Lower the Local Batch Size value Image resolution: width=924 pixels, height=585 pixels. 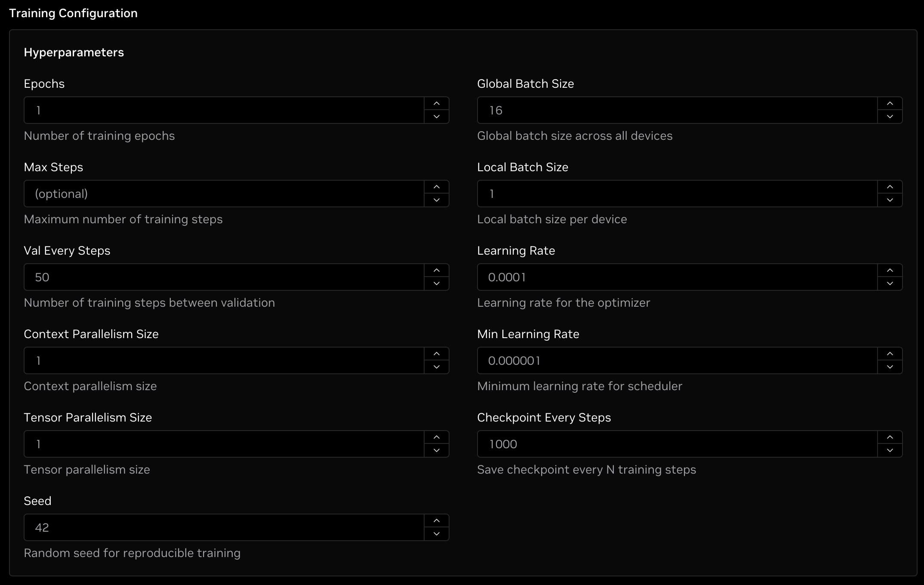(890, 200)
